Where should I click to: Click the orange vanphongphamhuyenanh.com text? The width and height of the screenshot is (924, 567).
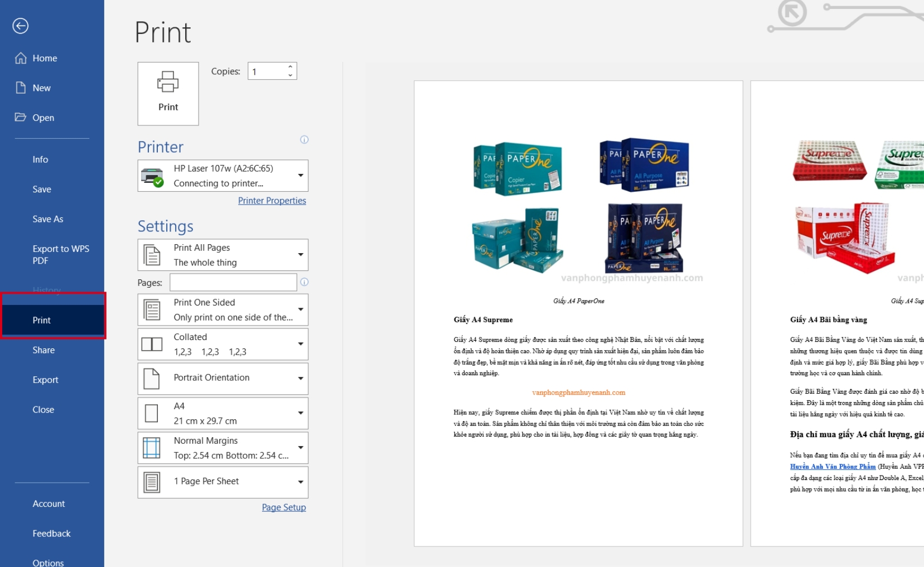[578, 392]
